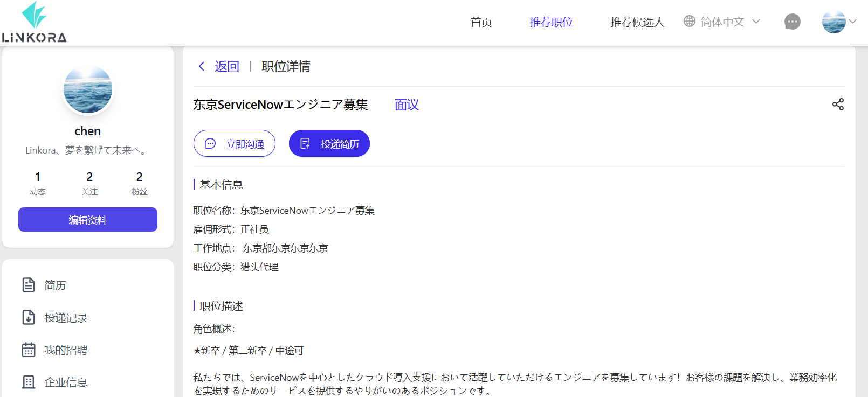Click the 雇佣形式: 正社员 line
Screen dimensions: 868x397
point(231,229)
